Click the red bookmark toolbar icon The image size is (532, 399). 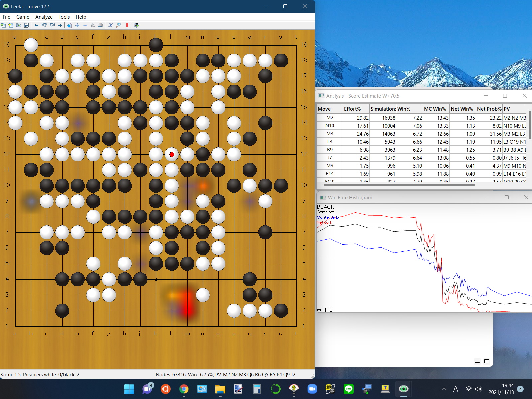(127, 25)
